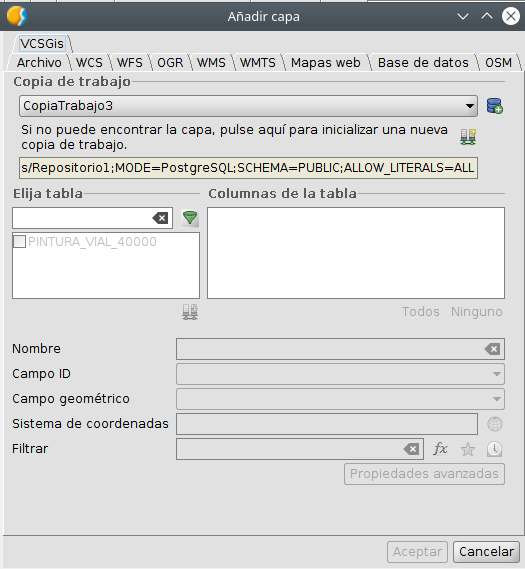
Task: Apply the green funnel table filter
Action: coord(190,218)
